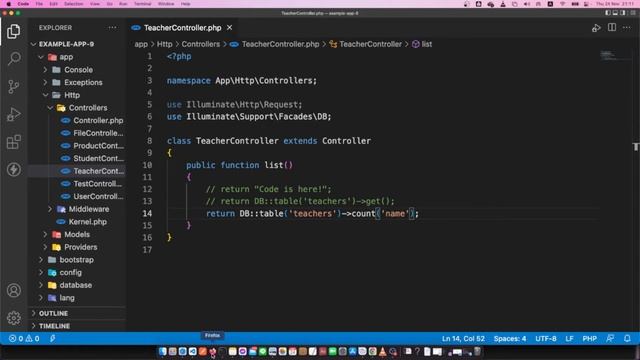This screenshot has height=360, width=640.
Task: Click PHP language mode selector
Action: (x=589, y=338)
